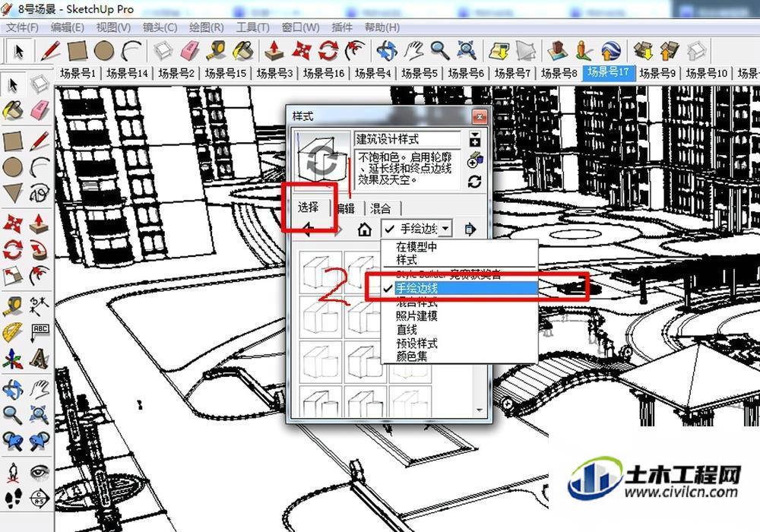The image size is (760, 532).
Task: Select the Zoom Extents tool in top toolbar
Action: [467, 50]
